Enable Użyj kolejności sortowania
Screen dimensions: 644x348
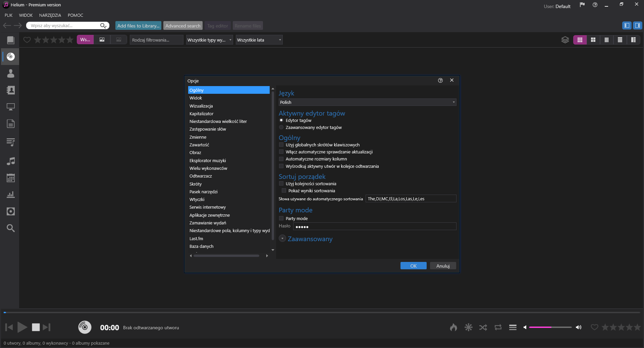point(281,184)
